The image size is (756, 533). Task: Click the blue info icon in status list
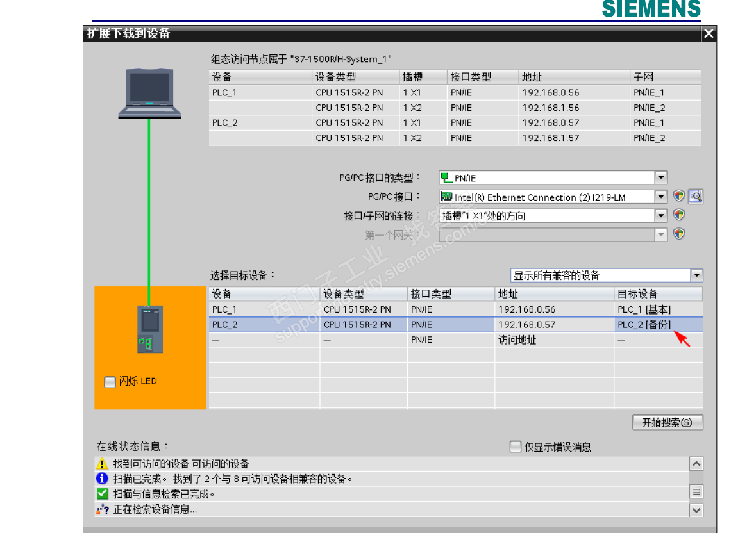pyautogui.click(x=102, y=479)
